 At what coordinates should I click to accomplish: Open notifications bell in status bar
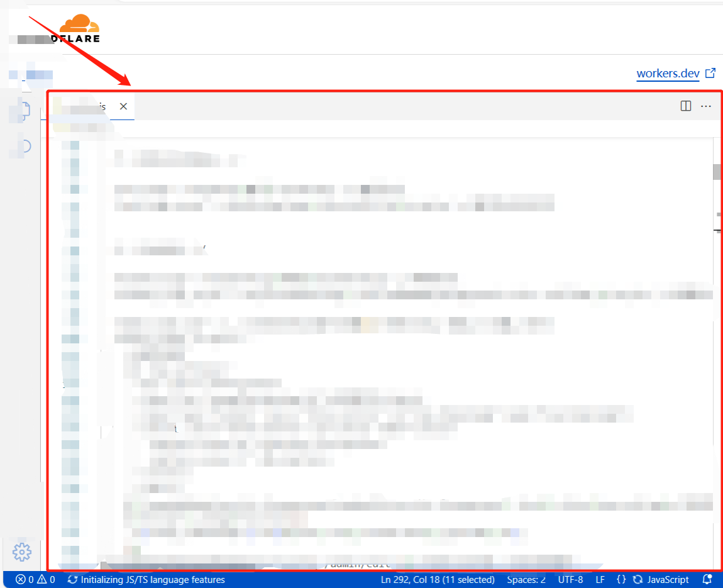click(707, 580)
